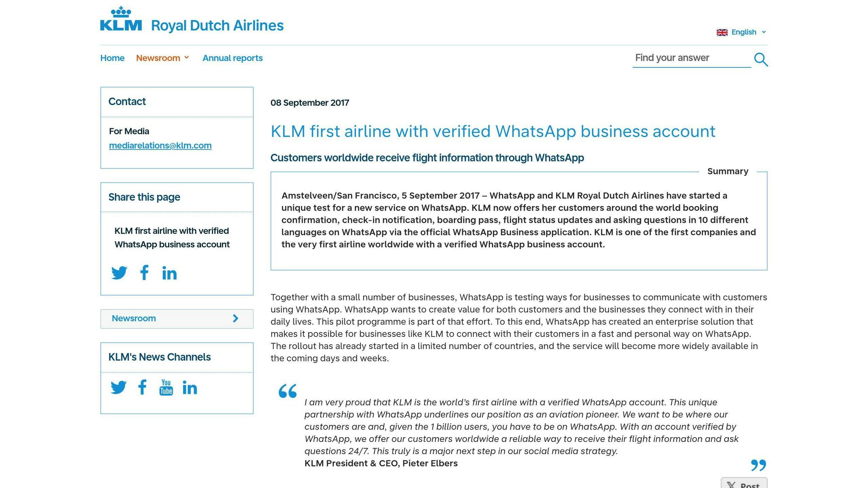Click the Find your answer search field
Screen dimensions: 868x488
tap(691, 58)
